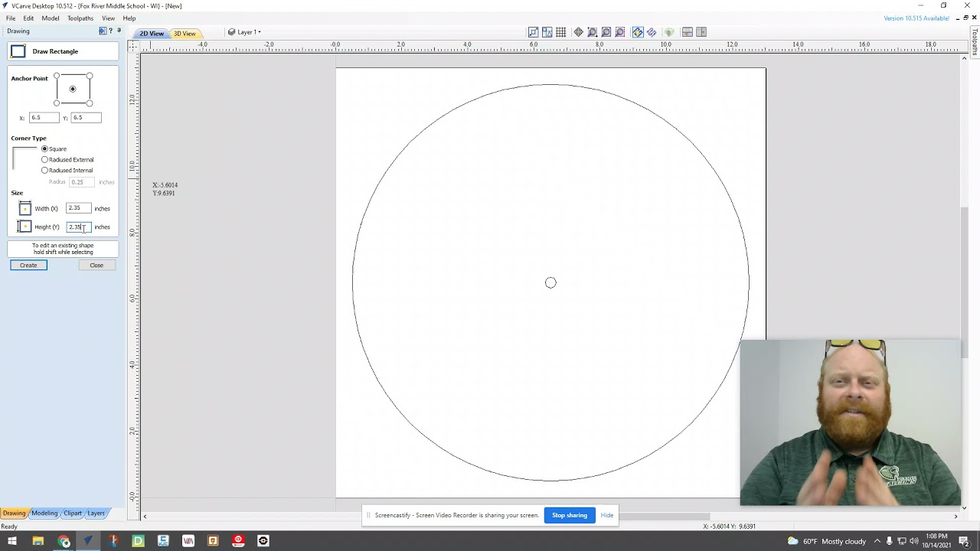Open the File menu
The width and height of the screenshot is (980, 551).
[x=11, y=18]
